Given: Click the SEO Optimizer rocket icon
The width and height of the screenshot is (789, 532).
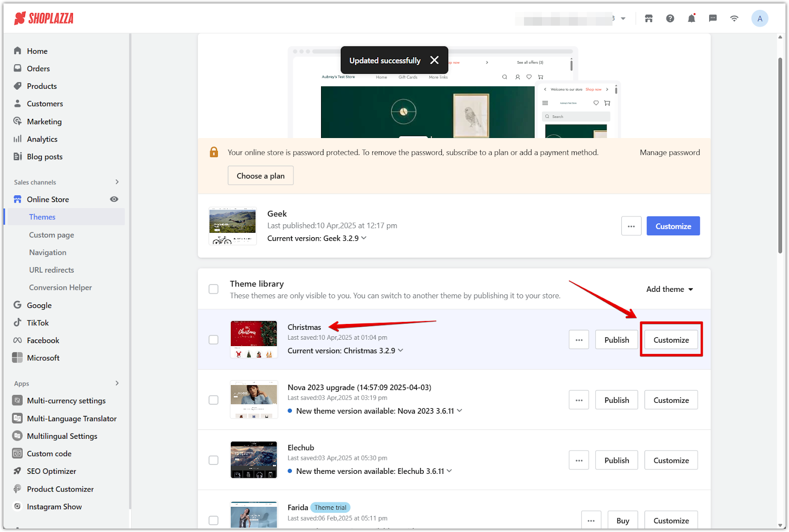Looking at the screenshot, I should [18, 471].
